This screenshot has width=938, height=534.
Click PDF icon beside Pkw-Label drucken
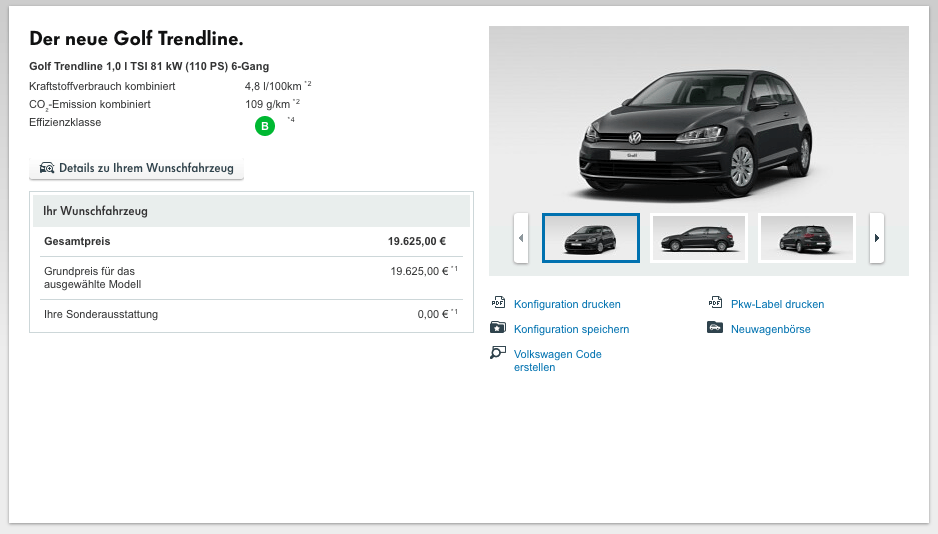click(715, 302)
